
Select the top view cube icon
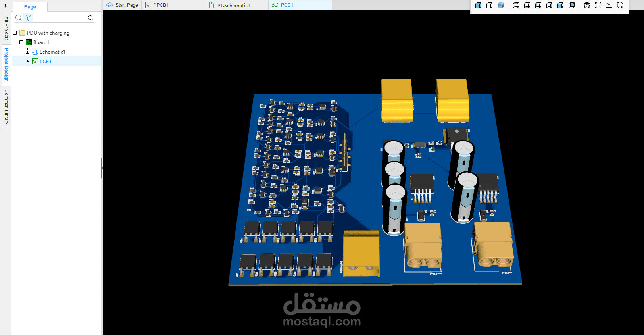tap(516, 5)
